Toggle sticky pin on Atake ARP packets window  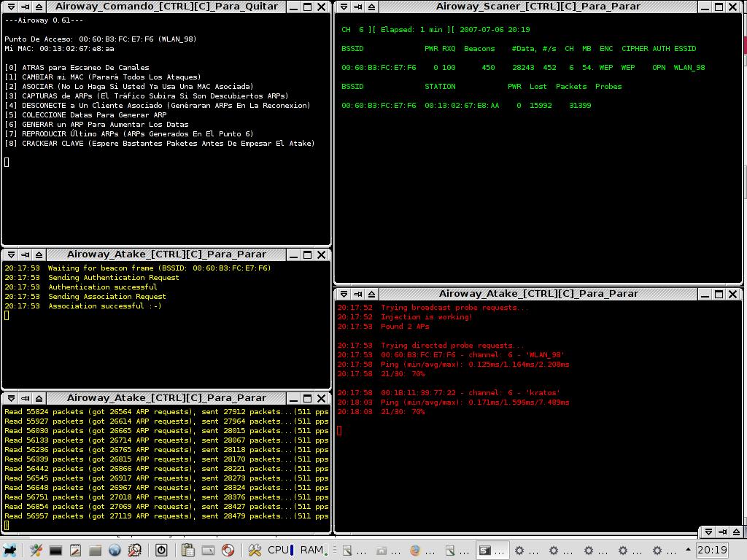(26, 398)
